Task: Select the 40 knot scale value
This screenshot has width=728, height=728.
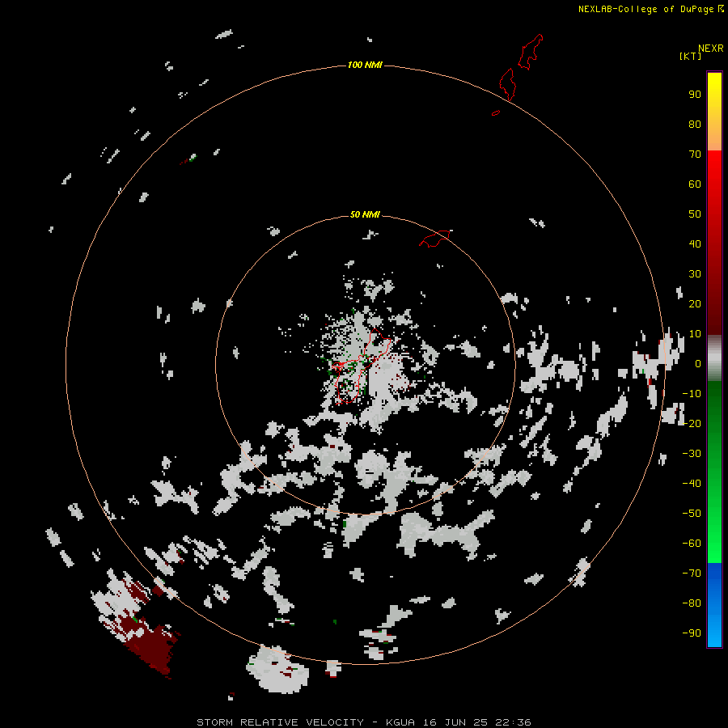Action: point(695,243)
